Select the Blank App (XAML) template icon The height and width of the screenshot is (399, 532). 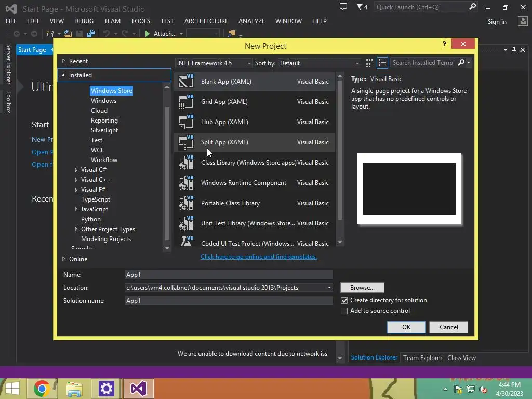click(x=186, y=81)
